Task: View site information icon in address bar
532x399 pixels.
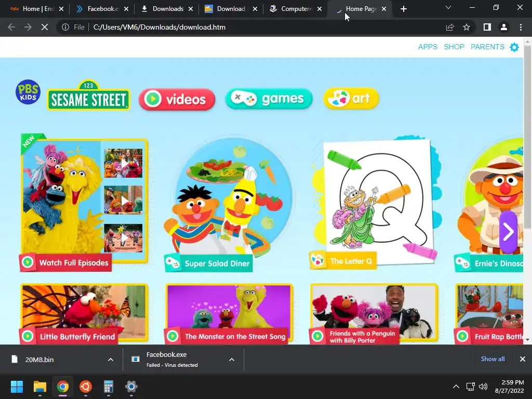Action: tap(65, 27)
